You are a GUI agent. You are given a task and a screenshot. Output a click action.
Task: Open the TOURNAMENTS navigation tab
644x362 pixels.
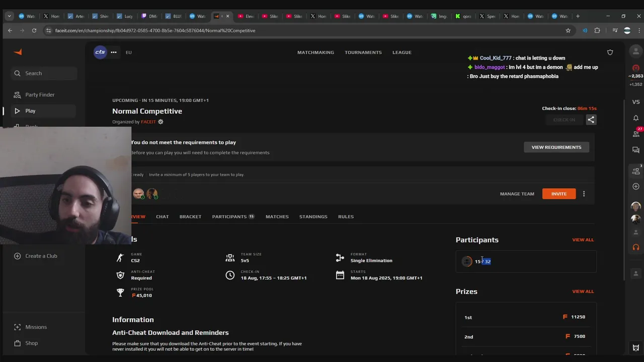pyautogui.click(x=363, y=52)
